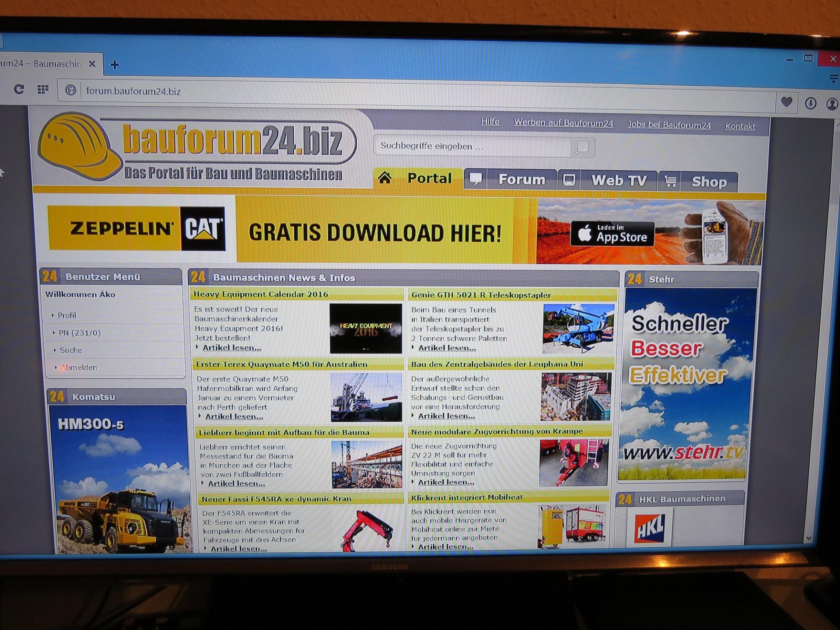Screen dimensions: 840x630
Task: Click Heavy Equipment Calendar 2016 headline
Action: [261, 294]
